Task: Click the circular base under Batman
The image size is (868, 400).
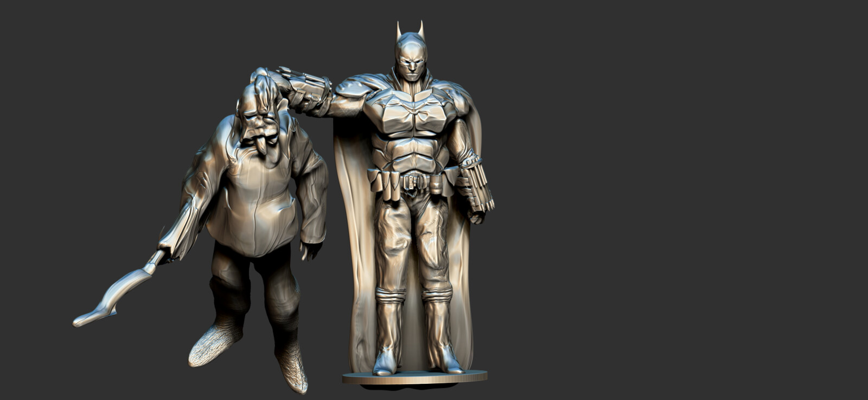Action: coord(415,378)
